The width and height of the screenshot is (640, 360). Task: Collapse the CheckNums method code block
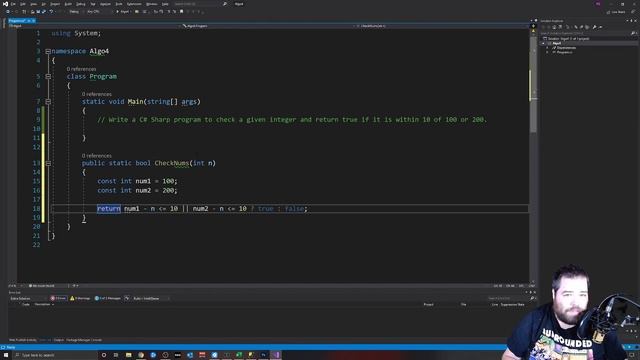48,163
